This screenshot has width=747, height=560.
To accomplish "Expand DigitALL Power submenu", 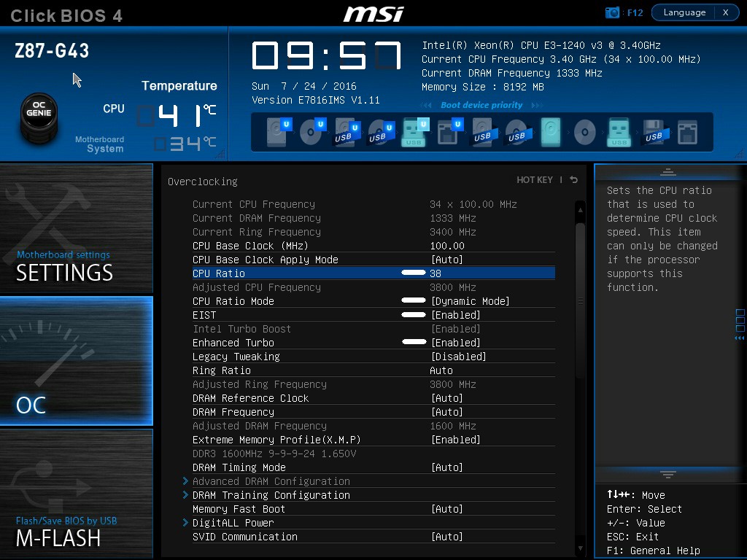I will point(233,523).
